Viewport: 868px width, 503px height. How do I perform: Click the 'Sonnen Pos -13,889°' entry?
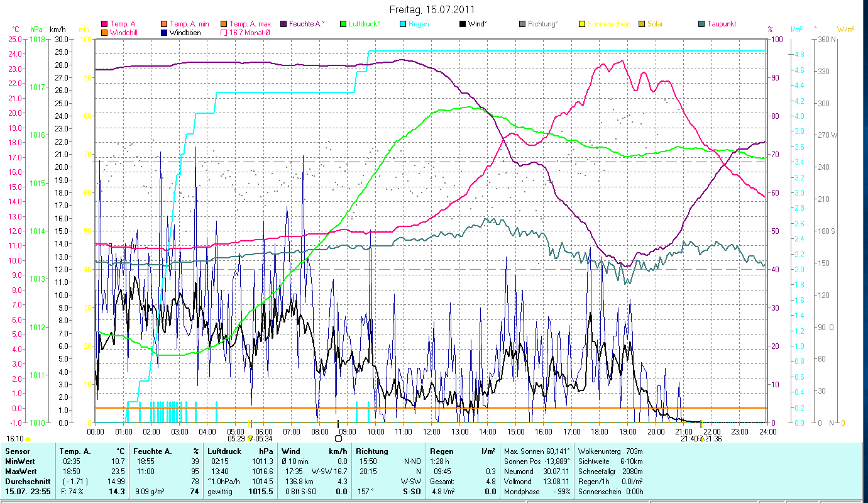[537, 462]
